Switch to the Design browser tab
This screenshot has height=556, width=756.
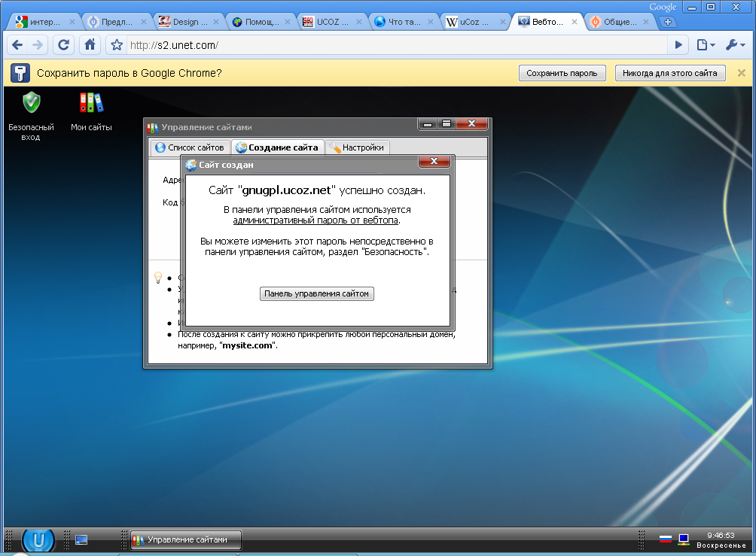tap(188, 22)
